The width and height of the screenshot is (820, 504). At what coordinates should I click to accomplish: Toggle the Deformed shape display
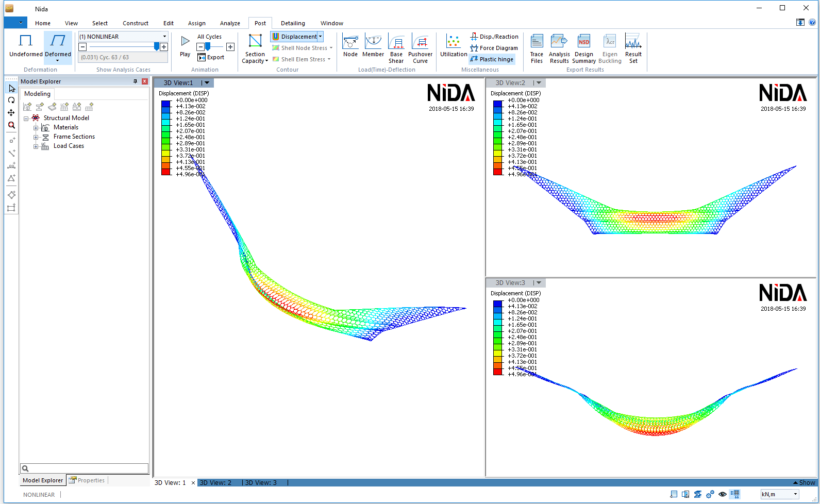click(x=58, y=47)
